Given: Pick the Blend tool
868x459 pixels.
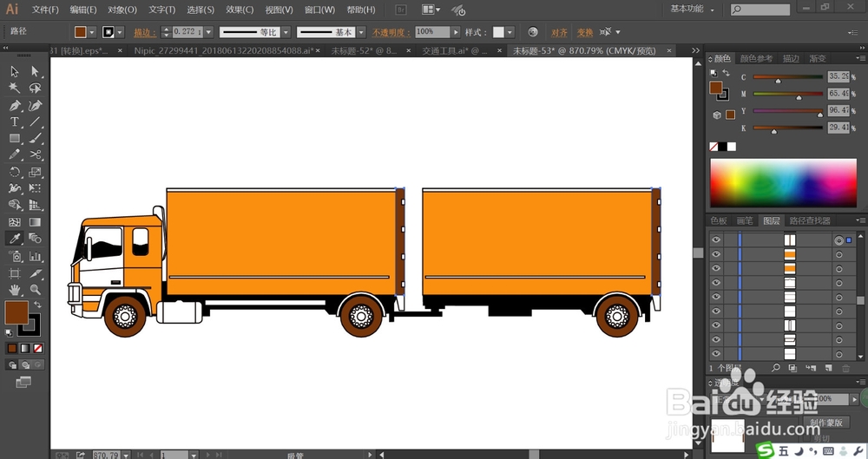Looking at the screenshot, I should pos(35,239).
